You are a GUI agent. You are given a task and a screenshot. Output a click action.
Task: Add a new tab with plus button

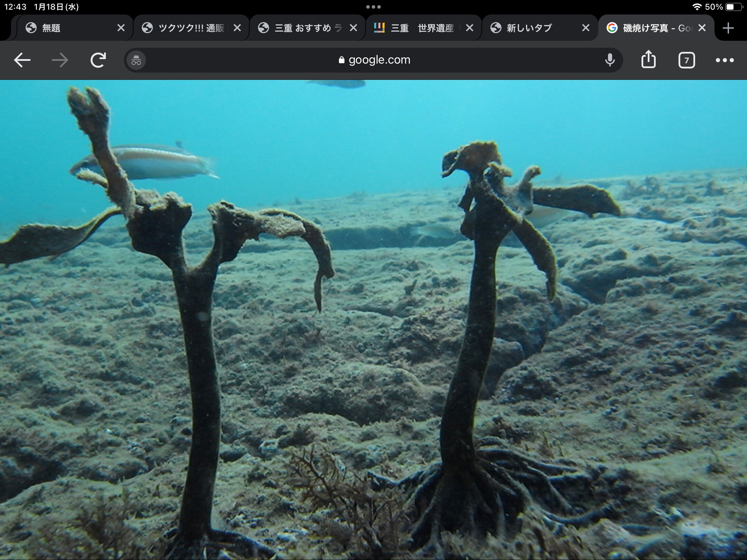click(728, 28)
